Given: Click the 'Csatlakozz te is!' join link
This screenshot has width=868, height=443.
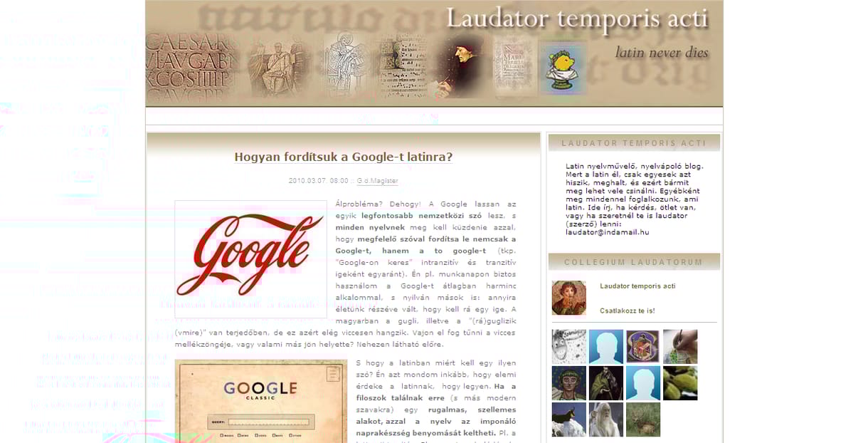Looking at the screenshot, I should point(628,311).
